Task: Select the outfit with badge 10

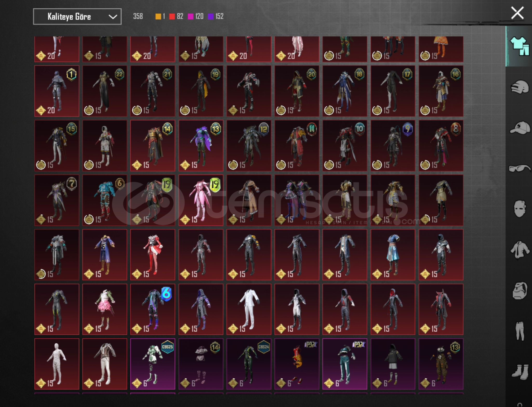Action: pos(345,145)
